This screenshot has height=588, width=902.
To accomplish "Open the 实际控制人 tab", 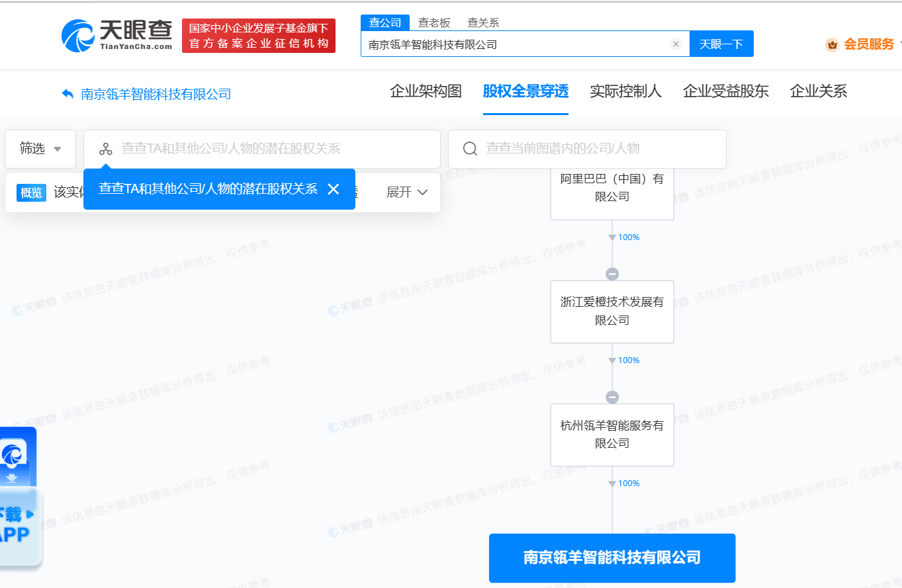I will click(x=625, y=91).
